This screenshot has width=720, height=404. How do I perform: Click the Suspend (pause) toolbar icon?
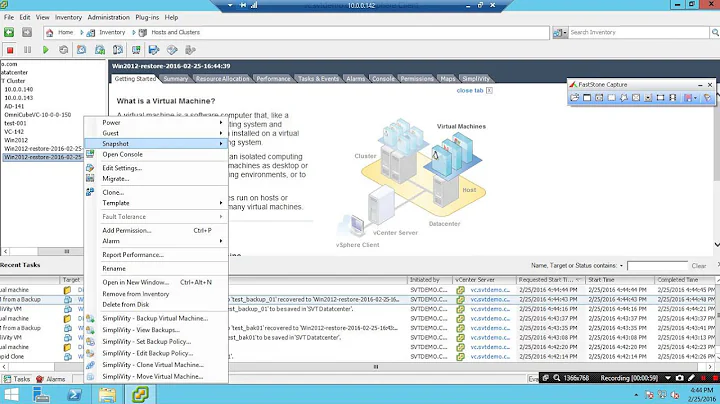coord(28,50)
